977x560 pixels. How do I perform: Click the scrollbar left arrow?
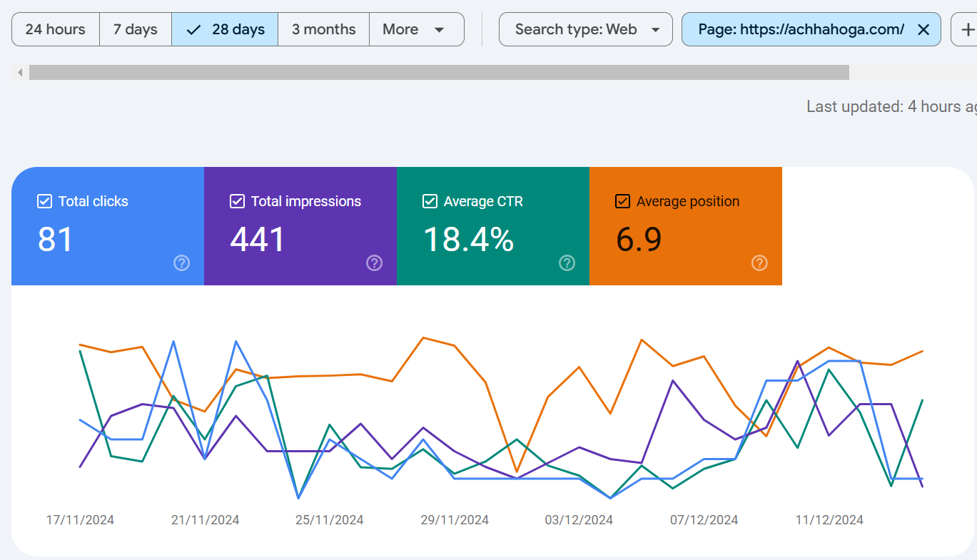pos(20,72)
